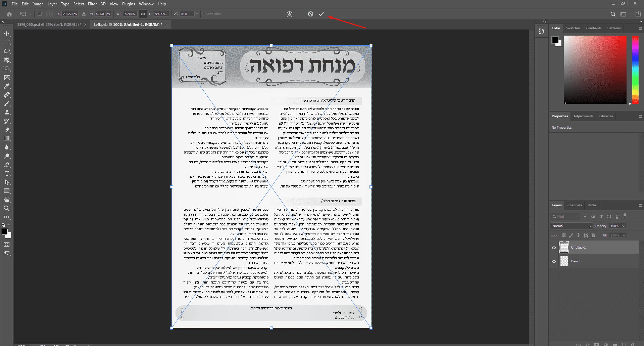Go to Photoshop Home screen
Viewport: 644px width, 346px height.
pyautogui.click(x=9, y=14)
